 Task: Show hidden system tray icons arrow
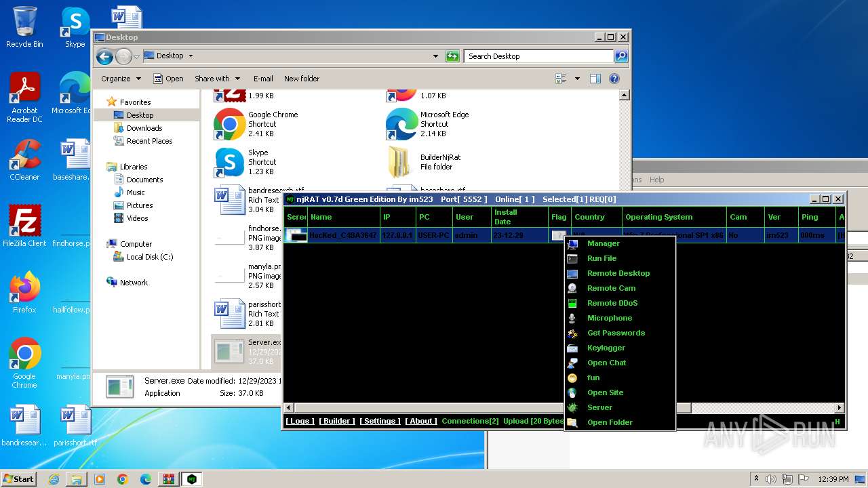coord(756,479)
